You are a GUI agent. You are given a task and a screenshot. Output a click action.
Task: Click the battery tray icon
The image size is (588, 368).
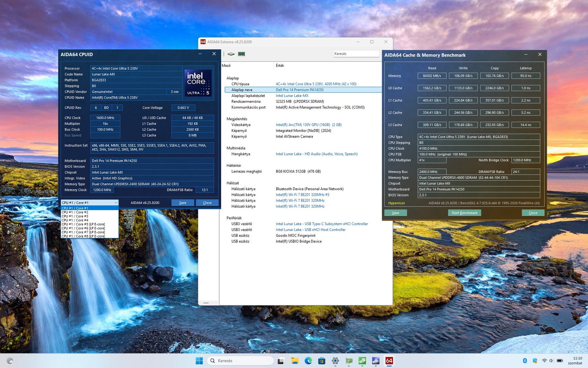560,361
